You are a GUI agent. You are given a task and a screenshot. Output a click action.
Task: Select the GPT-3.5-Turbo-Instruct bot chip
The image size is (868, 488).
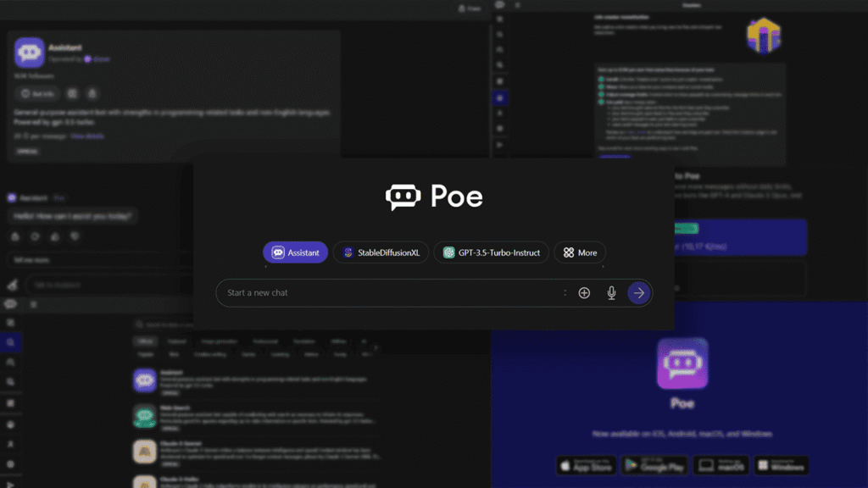(491, 252)
